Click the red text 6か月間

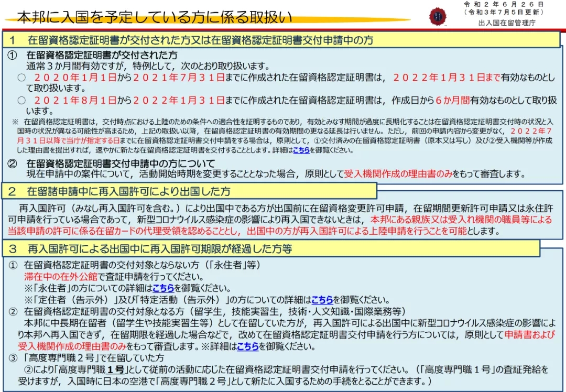(x=452, y=100)
